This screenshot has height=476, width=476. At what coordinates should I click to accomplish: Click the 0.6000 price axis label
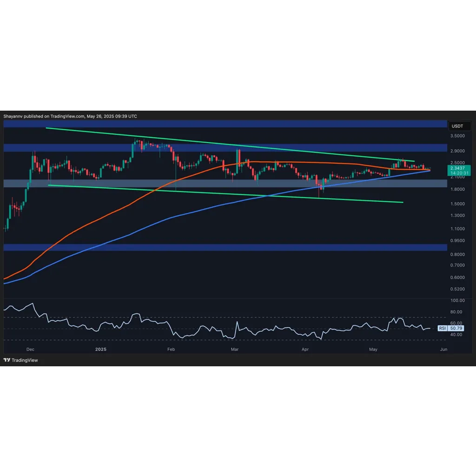click(457, 278)
